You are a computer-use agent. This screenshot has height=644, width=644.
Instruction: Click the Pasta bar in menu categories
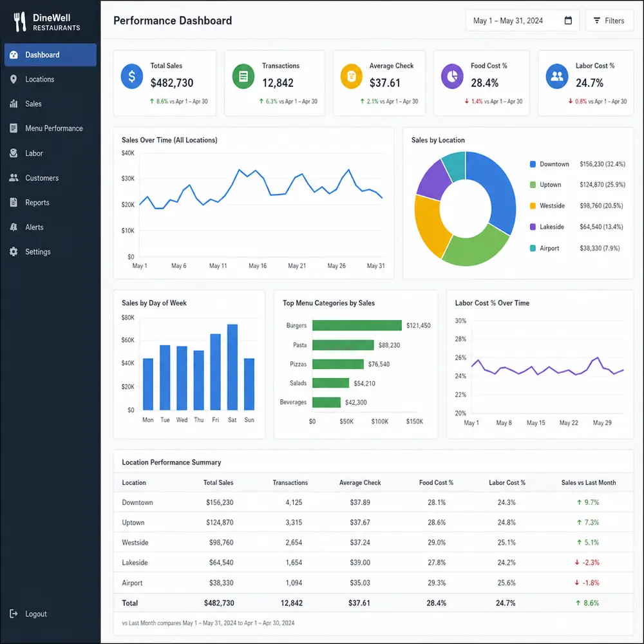(343, 345)
